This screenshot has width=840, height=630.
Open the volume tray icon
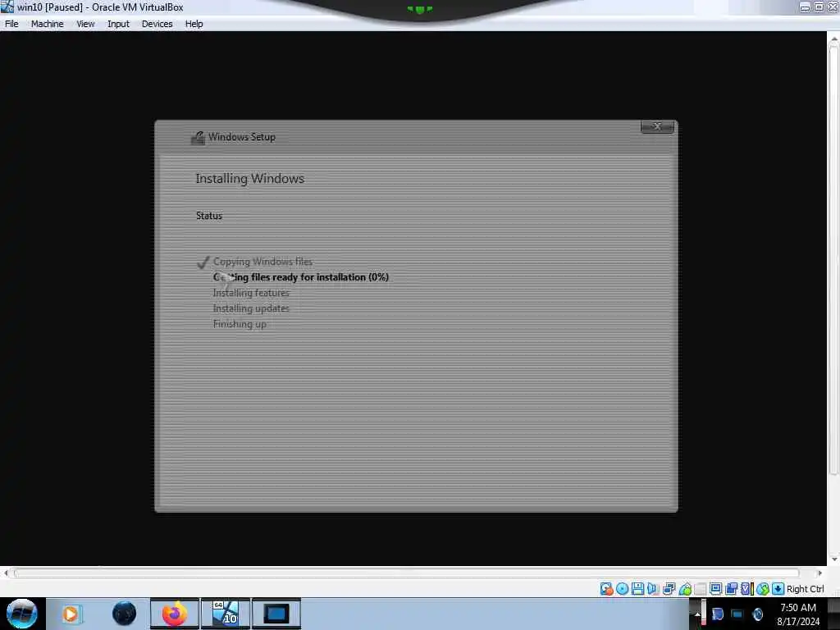click(x=757, y=614)
